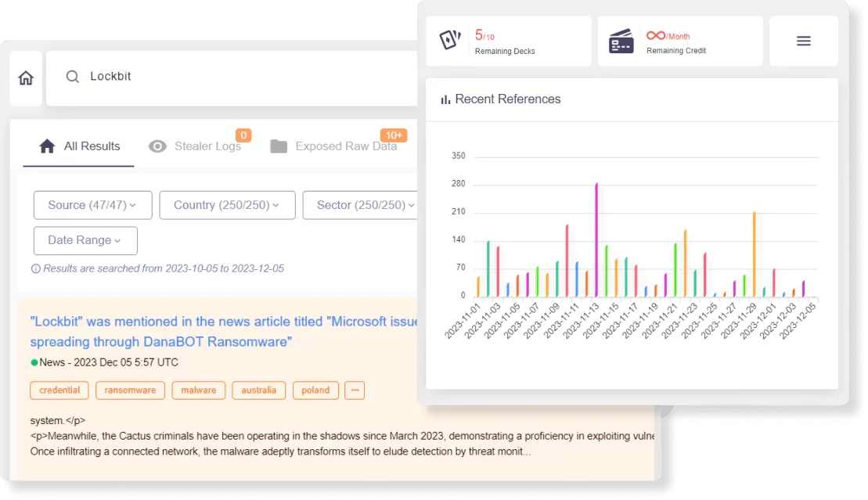
Task: Click the eye icon on Stealer Logs
Action: click(157, 146)
